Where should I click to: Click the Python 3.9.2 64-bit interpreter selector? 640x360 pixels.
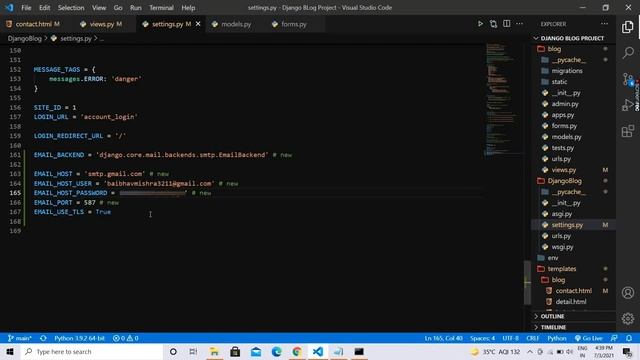[80, 338]
